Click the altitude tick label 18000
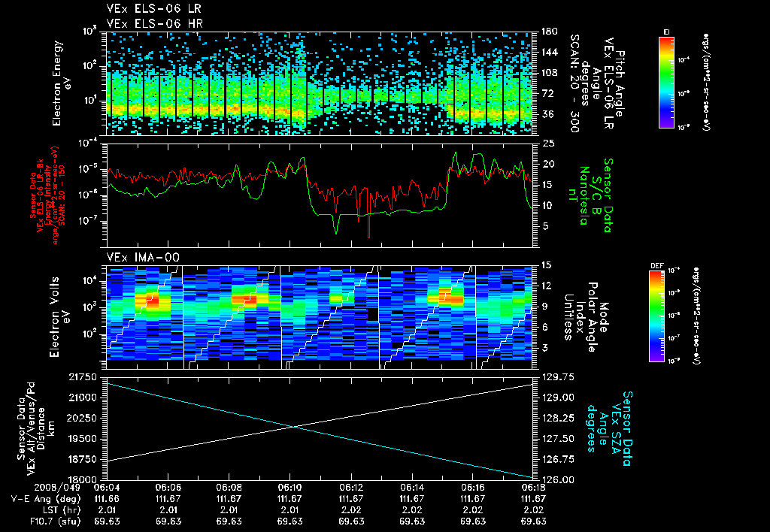The image size is (770, 532). tap(83, 480)
